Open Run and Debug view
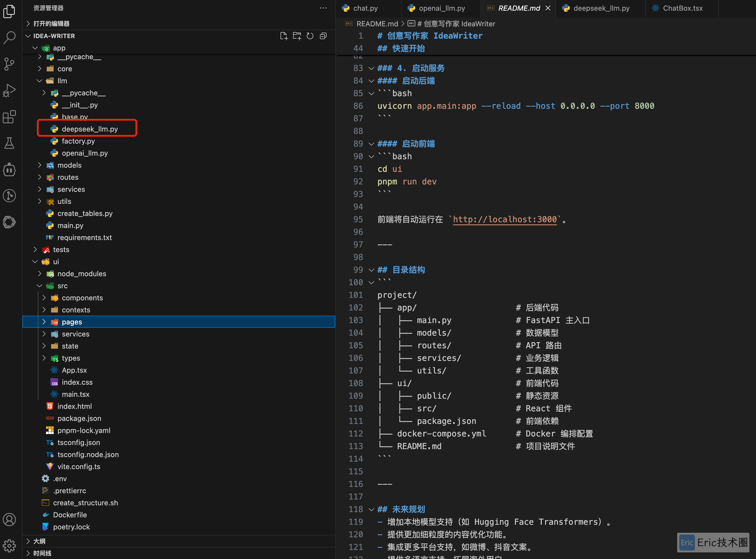756x559 pixels. [x=9, y=90]
